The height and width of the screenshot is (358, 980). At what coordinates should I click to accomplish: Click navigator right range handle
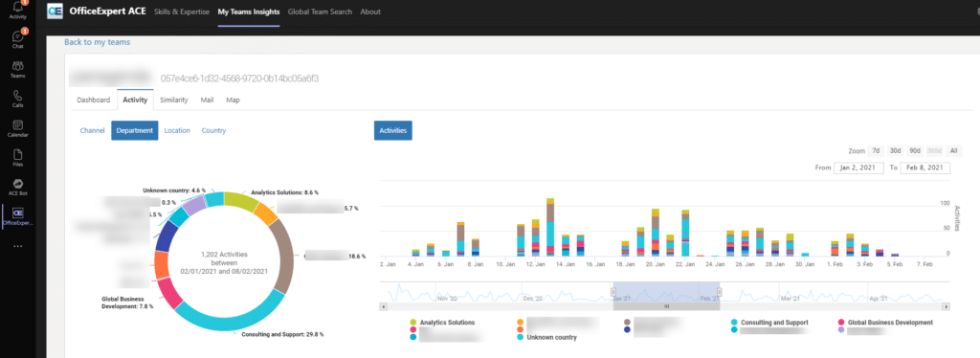tap(720, 292)
